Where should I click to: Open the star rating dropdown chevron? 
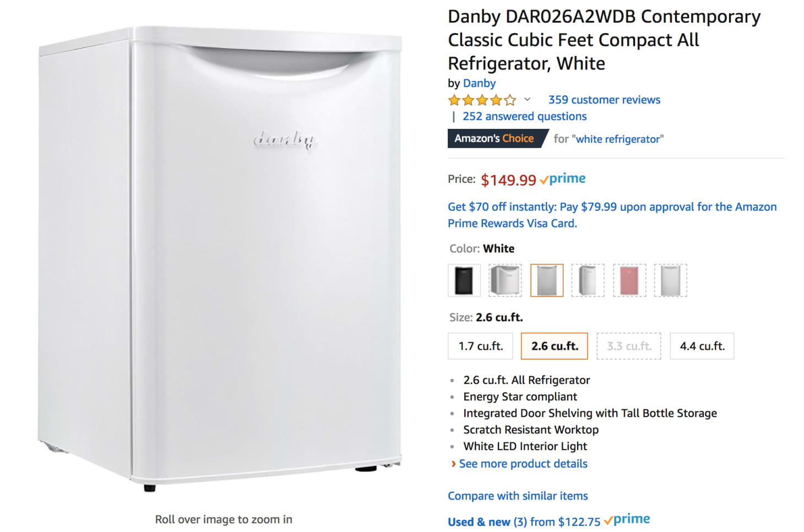pyautogui.click(x=527, y=100)
